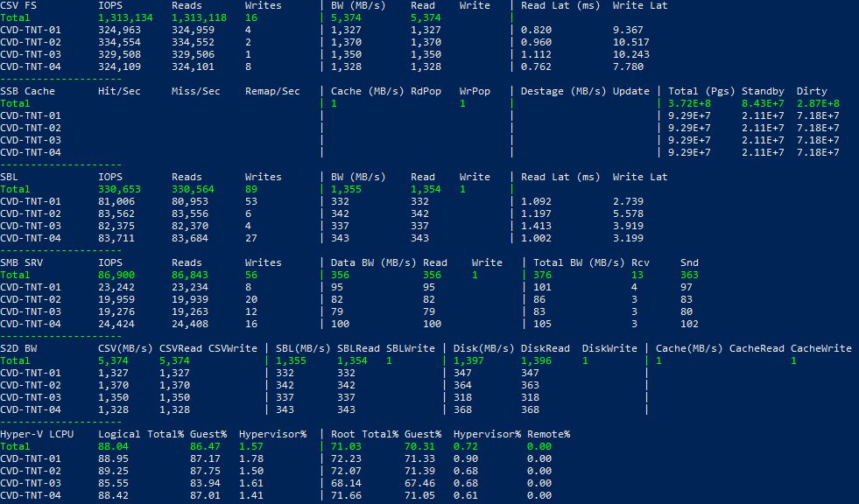Click Hypervisor% value 1.78
The width and height of the screenshot is (859, 504).
(x=251, y=459)
